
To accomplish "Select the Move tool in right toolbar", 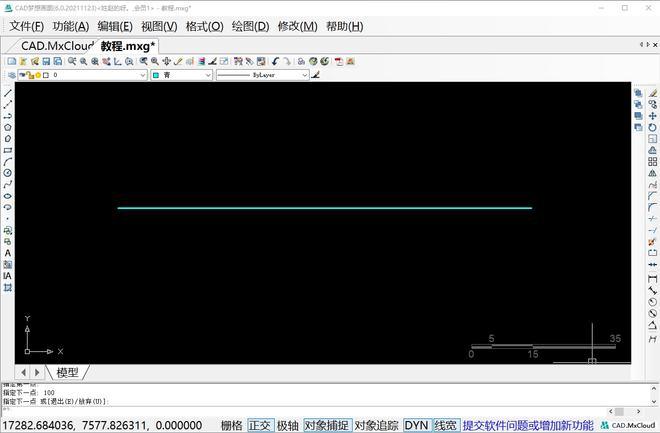I will coord(652,116).
